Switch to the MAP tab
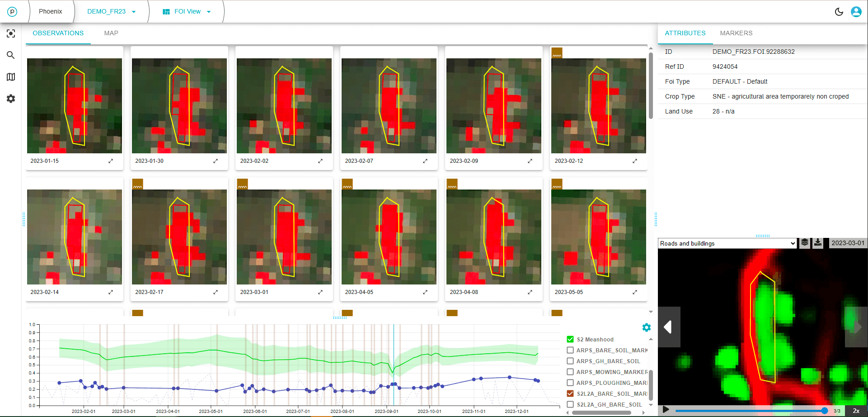This screenshot has height=417, width=868. tap(111, 33)
